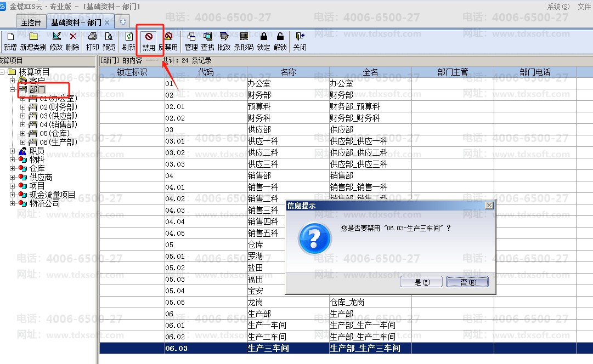Expand the 供应商 tree node

coord(13,177)
